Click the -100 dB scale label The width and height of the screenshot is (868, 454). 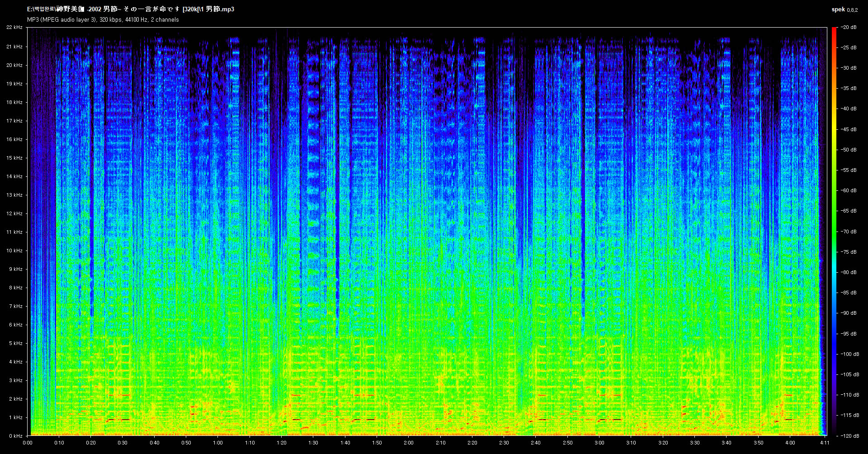point(850,354)
